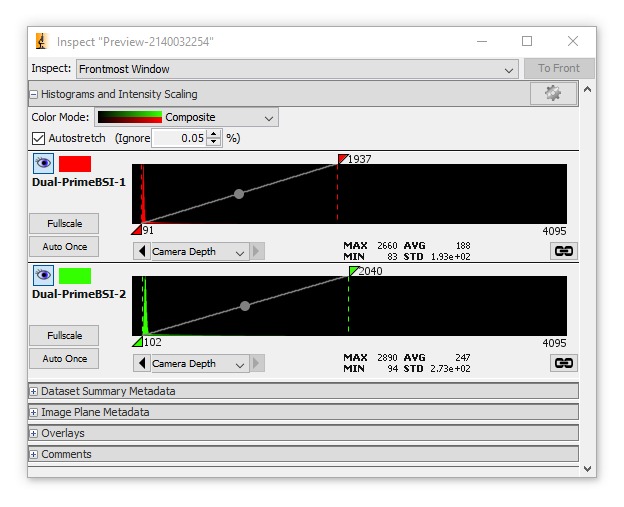The height and width of the screenshot is (507, 624).
Task: Hide Dual-PrimeBSI-2 channel with eye icon
Action: 43,275
